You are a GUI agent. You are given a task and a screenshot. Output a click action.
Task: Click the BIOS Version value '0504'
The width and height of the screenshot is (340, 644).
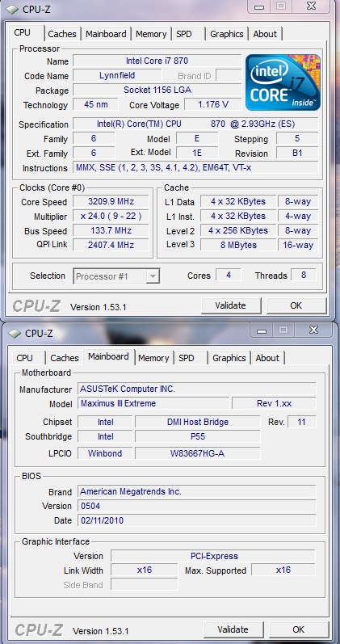pyautogui.click(x=197, y=506)
